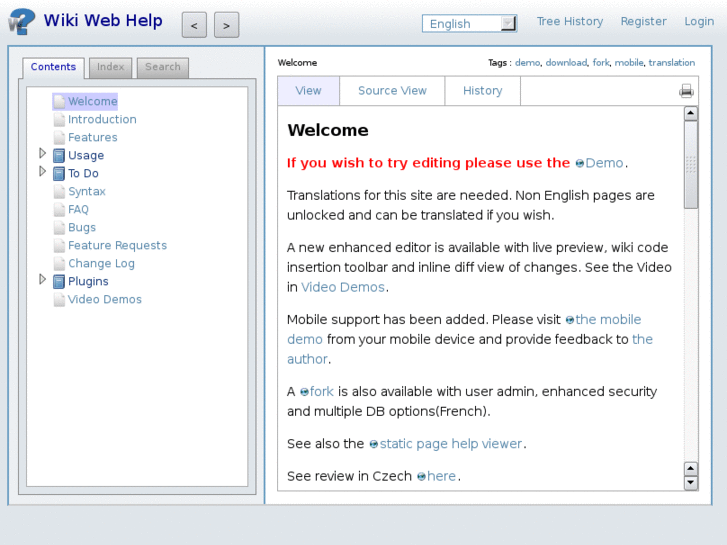Viewport: 727px width, 545px height.
Task: Click the globe icon beside fork link
Action: 304,392
